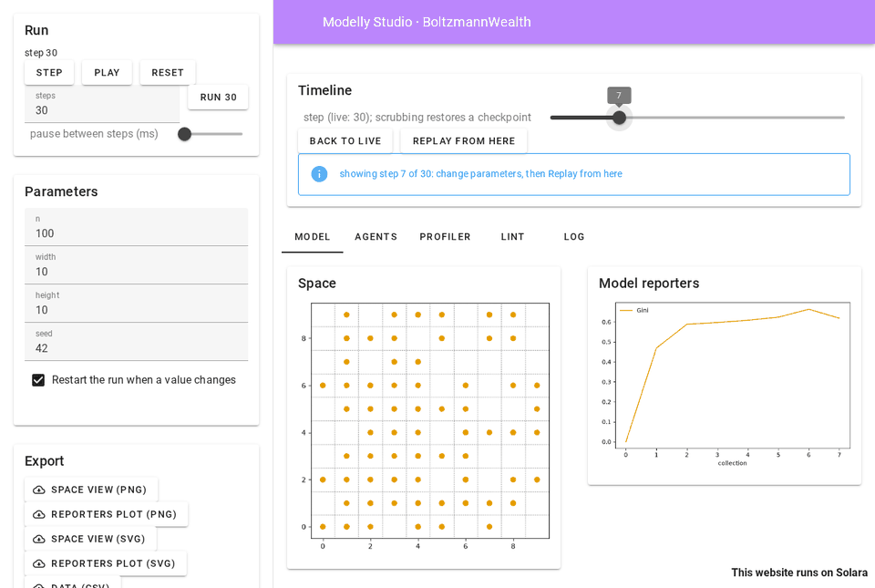Toggle 'Restart the run when a value changes' checkbox

coord(38,380)
